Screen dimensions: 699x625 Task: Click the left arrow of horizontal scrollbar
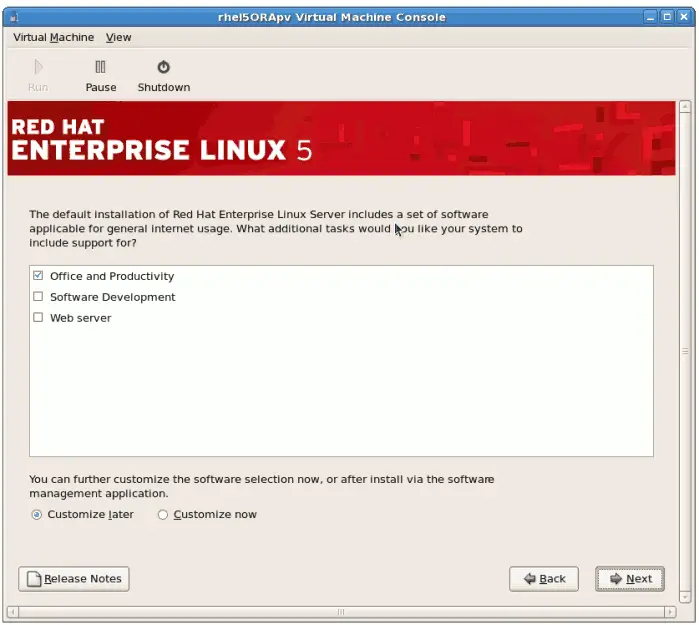[x=13, y=611]
